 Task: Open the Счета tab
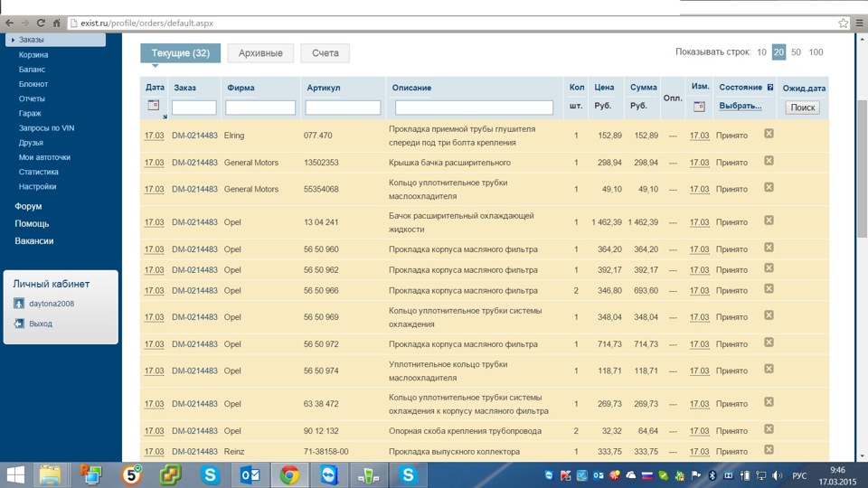(x=325, y=53)
